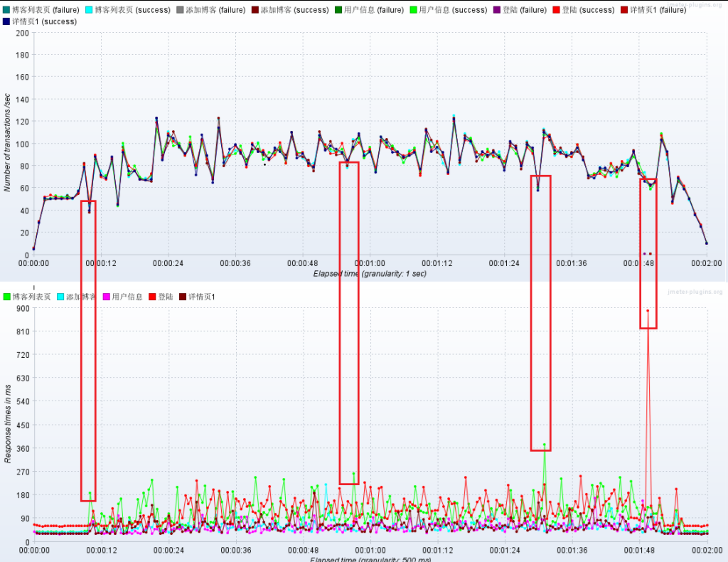
Task: Click the bright green swatch for 用户信息 (success)
Action: coord(413,10)
